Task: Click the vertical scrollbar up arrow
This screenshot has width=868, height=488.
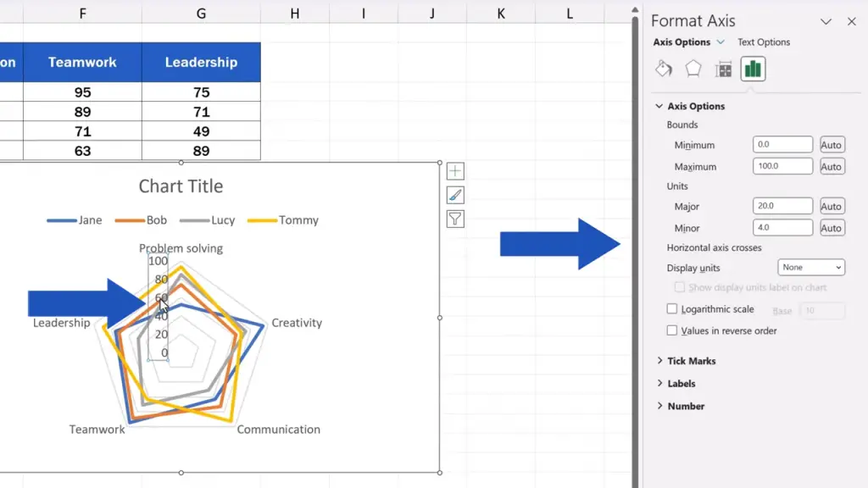Action: (x=635, y=10)
